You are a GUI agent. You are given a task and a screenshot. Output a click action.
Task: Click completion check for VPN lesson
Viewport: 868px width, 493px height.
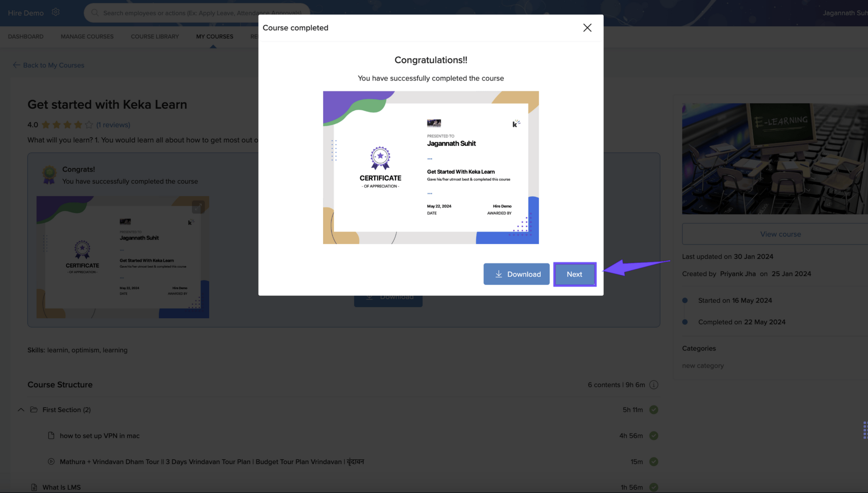(654, 436)
